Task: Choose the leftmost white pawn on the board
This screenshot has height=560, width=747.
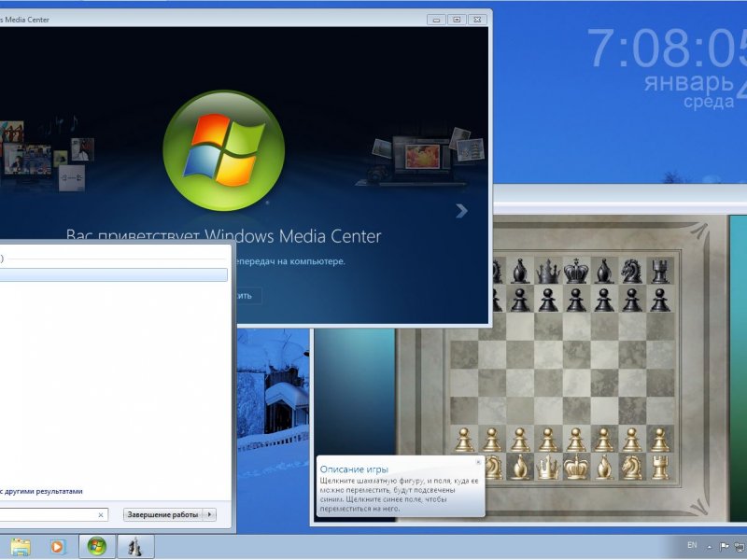Action: (x=464, y=439)
